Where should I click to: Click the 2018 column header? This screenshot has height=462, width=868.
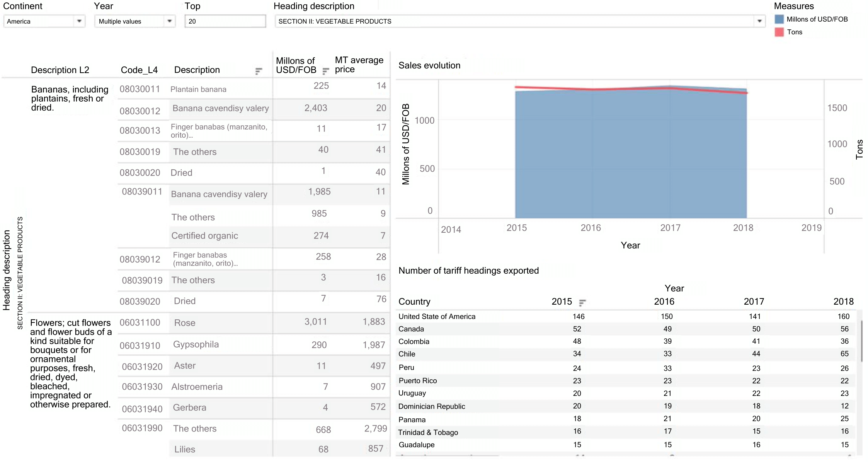click(843, 302)
